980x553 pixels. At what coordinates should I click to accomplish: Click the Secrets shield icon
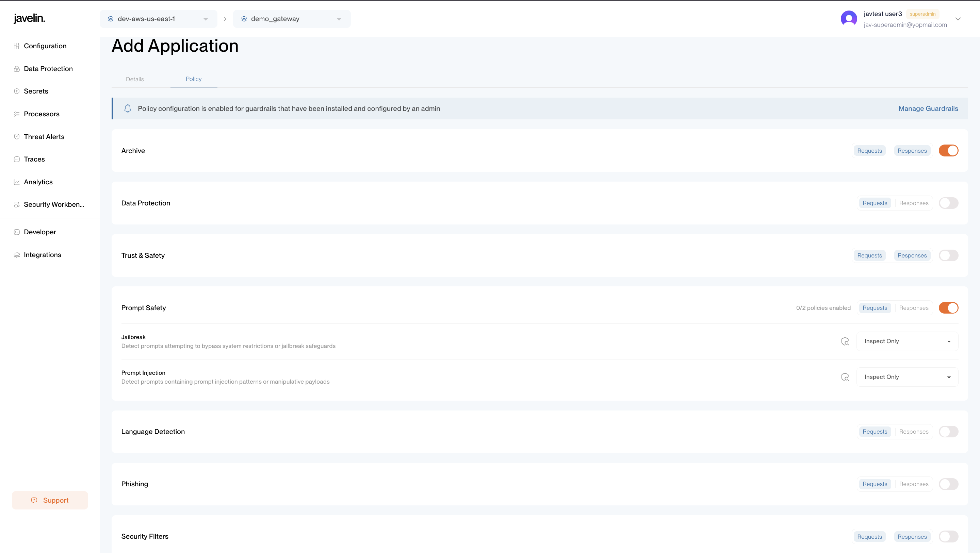coord(17,91)
